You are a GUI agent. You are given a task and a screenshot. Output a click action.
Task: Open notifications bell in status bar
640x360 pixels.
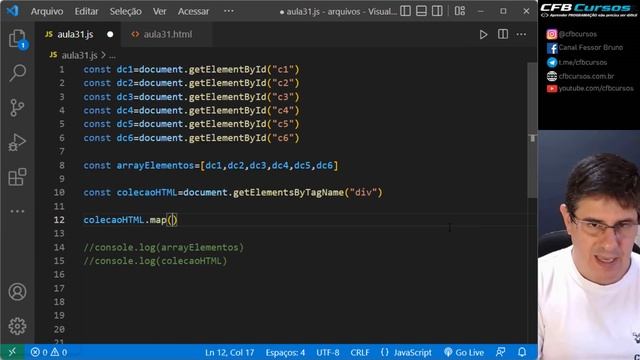point(522,352)
